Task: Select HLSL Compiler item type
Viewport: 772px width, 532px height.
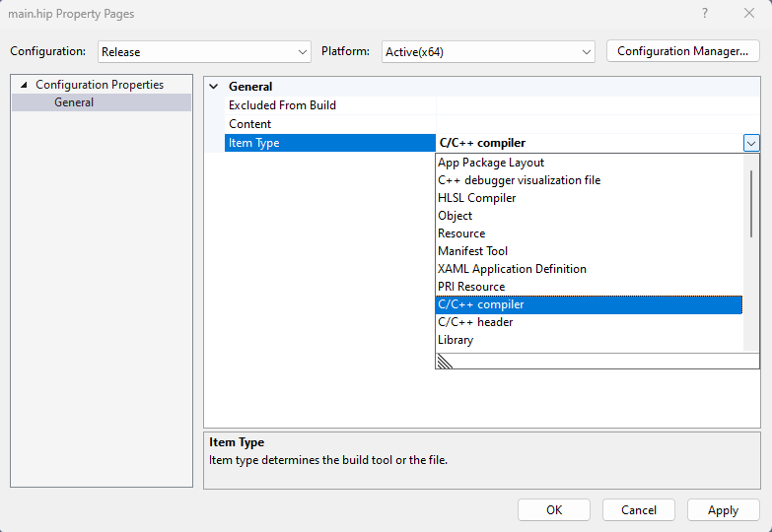Action: (x=476, y=198)
